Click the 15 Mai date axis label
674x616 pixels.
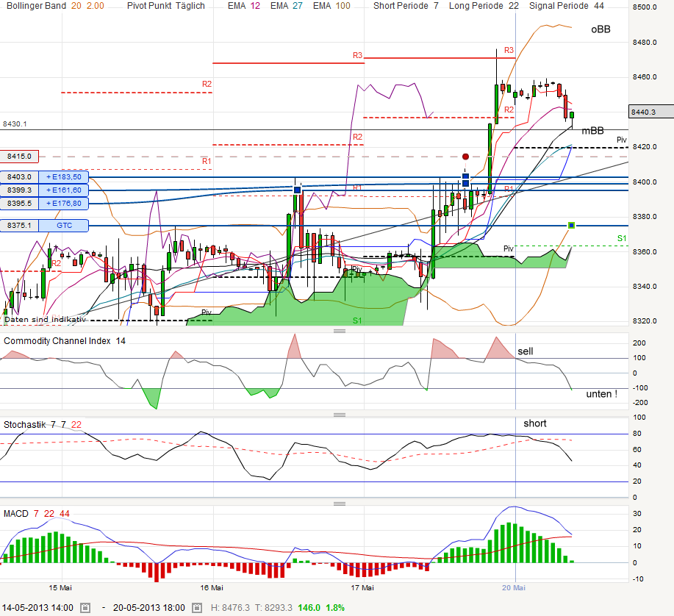point(60,587)
